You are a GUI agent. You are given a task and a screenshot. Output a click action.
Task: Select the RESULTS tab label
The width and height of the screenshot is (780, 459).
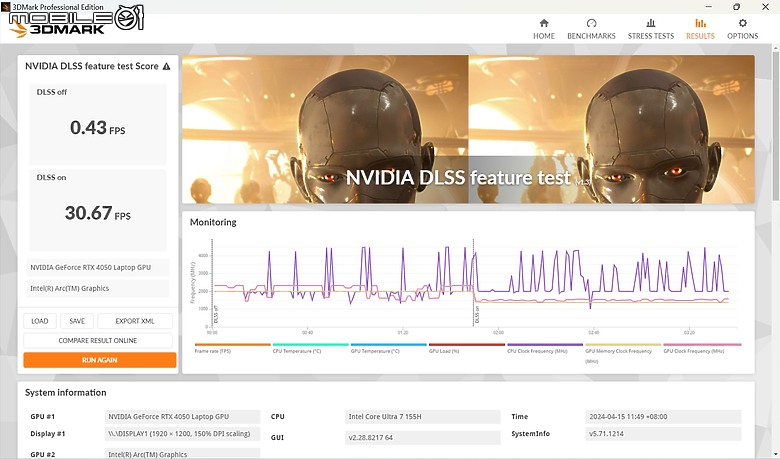point(700,36)
